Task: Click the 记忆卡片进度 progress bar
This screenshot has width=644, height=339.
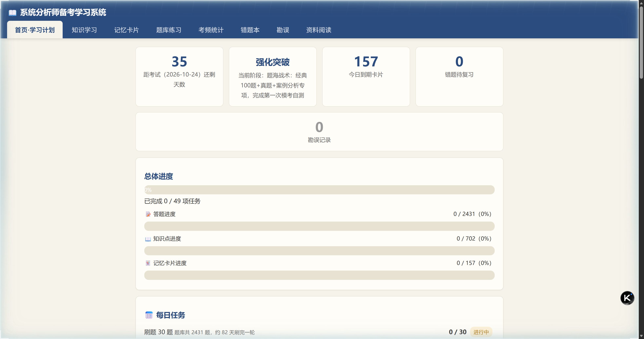Action: coord(319,275)
